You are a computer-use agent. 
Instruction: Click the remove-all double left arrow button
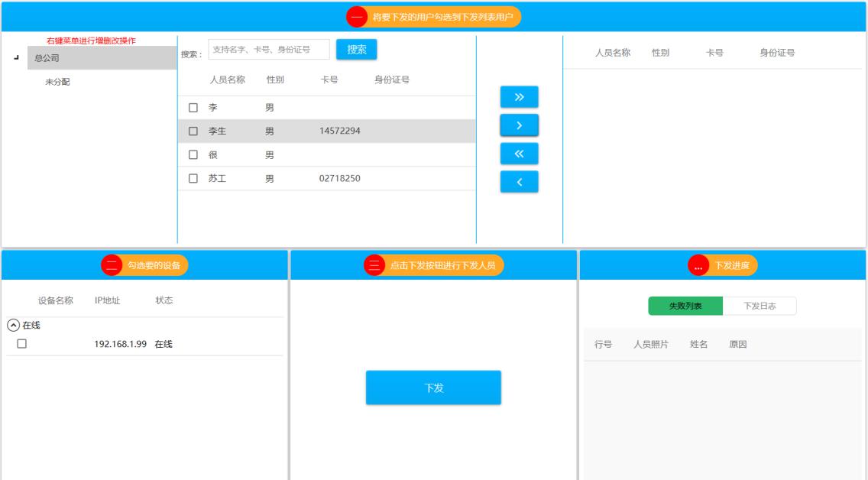519,154
